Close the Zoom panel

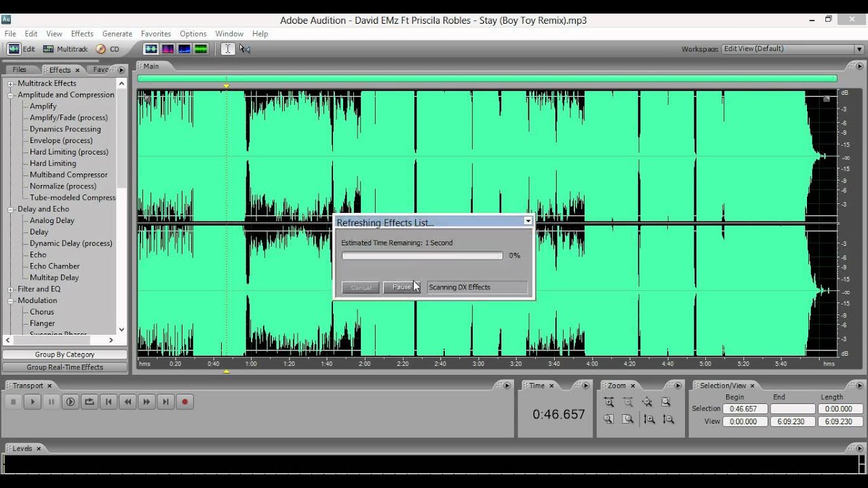[633, 386]
